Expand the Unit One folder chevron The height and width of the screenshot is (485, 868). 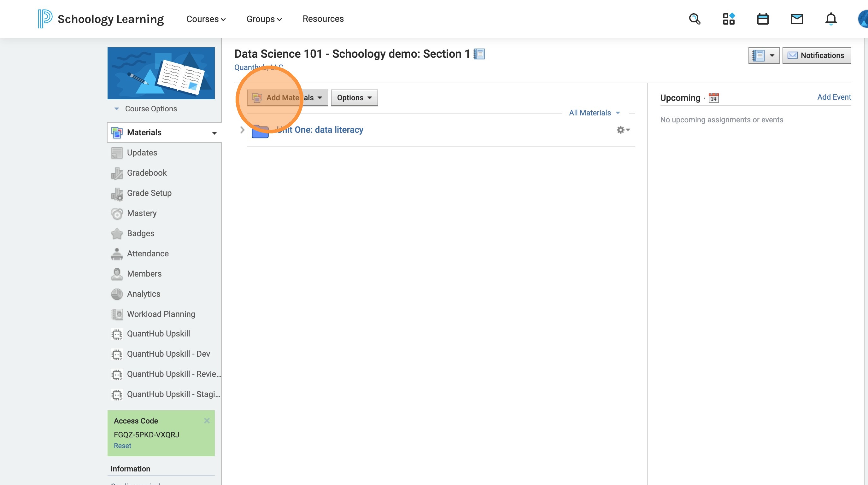coord(242,130)
